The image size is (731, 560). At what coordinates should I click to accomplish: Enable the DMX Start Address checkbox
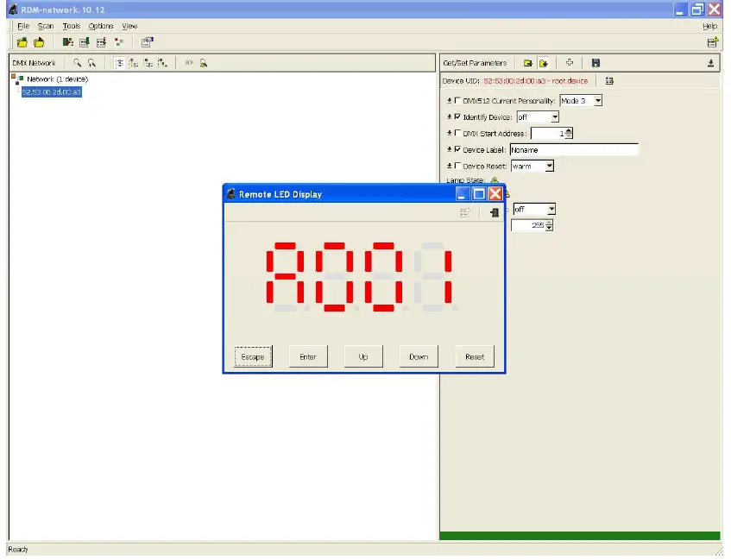[457, 134]
